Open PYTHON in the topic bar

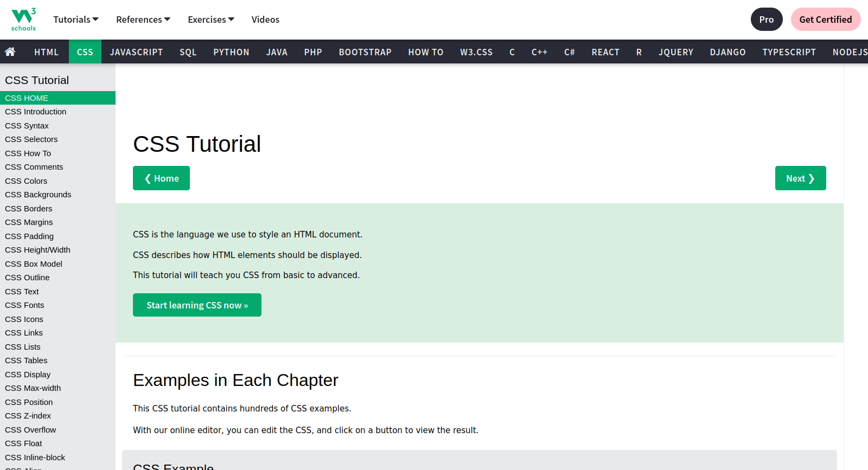tap(231, 52)
